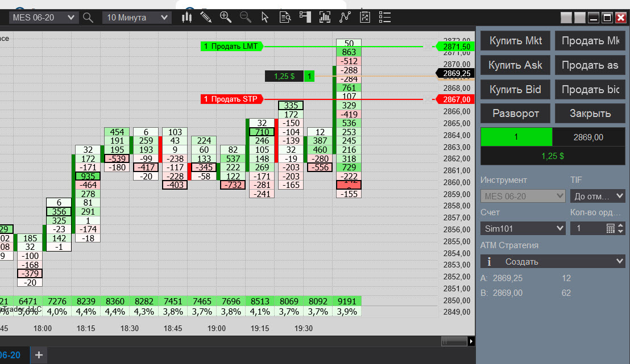Image resolution: width=630 pixels, height=364 pixels.
Task: Click the 2869,00 average price box
Action: (588, 137)
